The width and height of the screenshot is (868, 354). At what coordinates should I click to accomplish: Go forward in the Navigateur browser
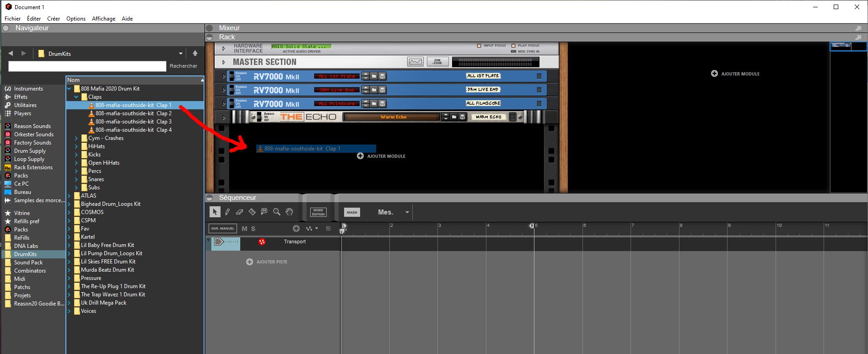point(24,54)
